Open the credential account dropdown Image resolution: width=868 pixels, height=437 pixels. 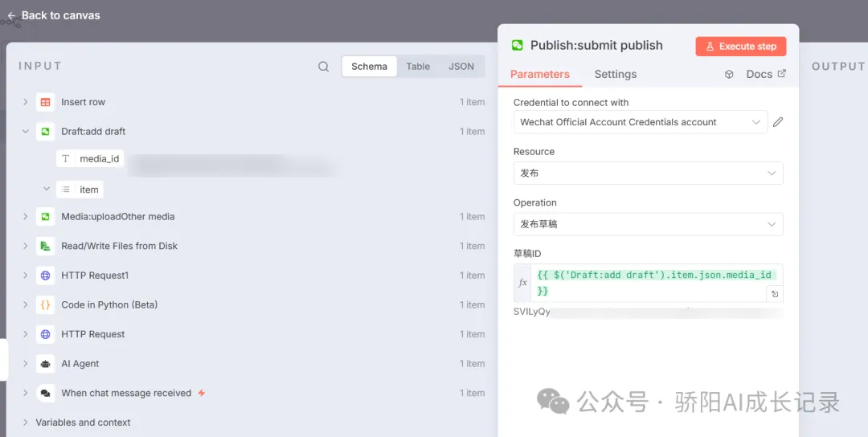(x=641, y=122)
